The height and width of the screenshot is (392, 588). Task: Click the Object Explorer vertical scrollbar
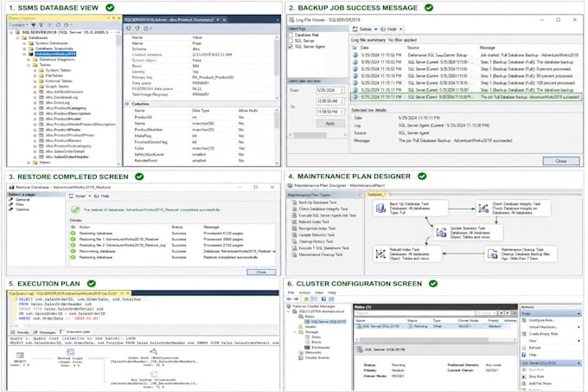118,99
